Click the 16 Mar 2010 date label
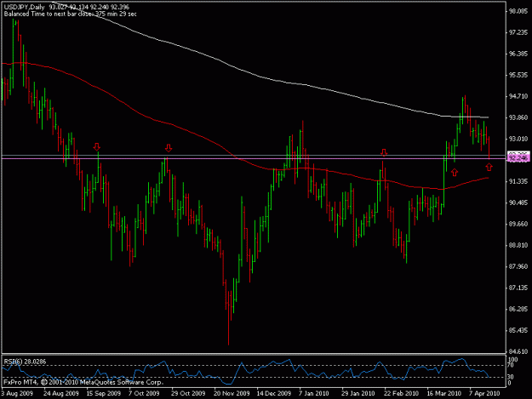Image resolution: width=532 pixels, height=399 pixels. point(443,394)
